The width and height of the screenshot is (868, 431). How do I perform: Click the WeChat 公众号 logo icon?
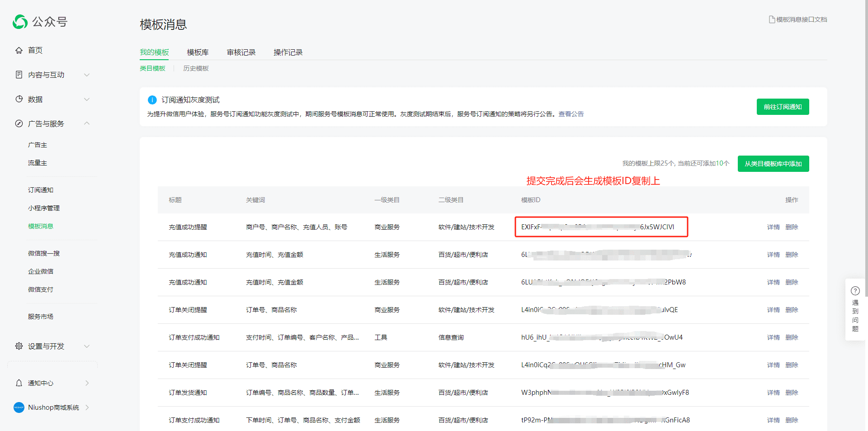20,22
